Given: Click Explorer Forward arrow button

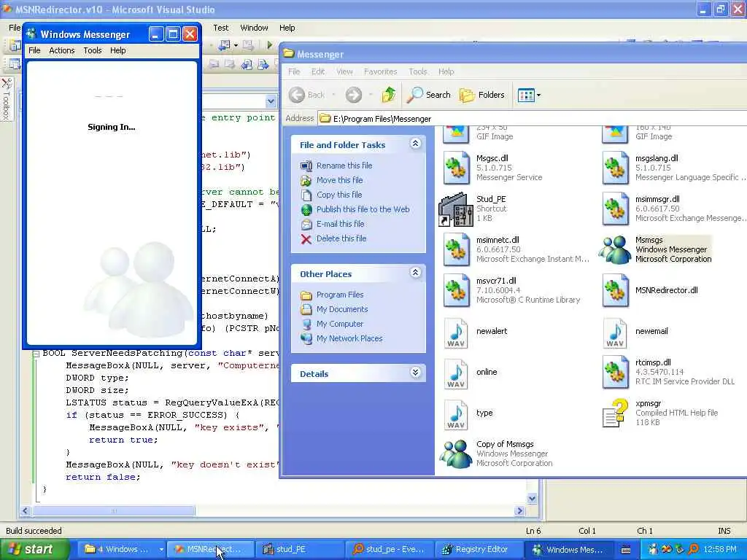Looking at the screenshot, I should (x=354, y=95).
